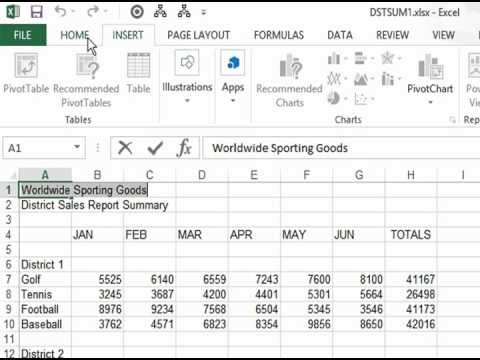Open the PAGE LAYOUT tab

click(199, 35)
